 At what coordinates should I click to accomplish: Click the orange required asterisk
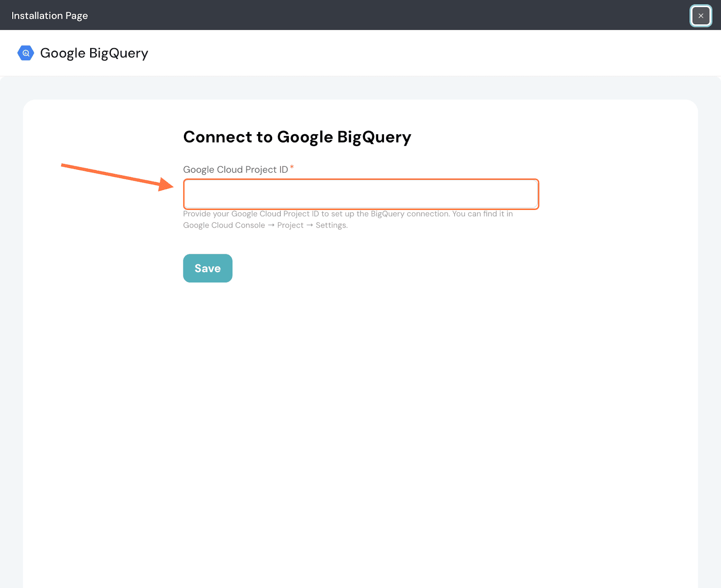(x=292, y=167)
